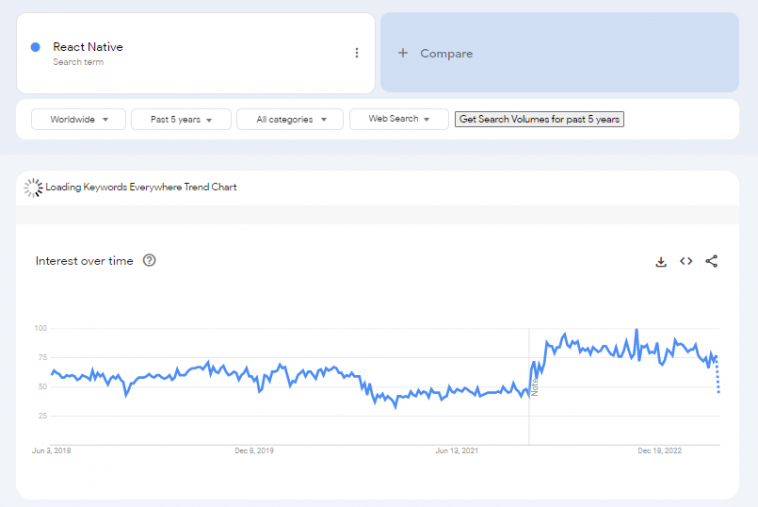
Task: Click the Note marker on the chart
Action: pos(535,386)
